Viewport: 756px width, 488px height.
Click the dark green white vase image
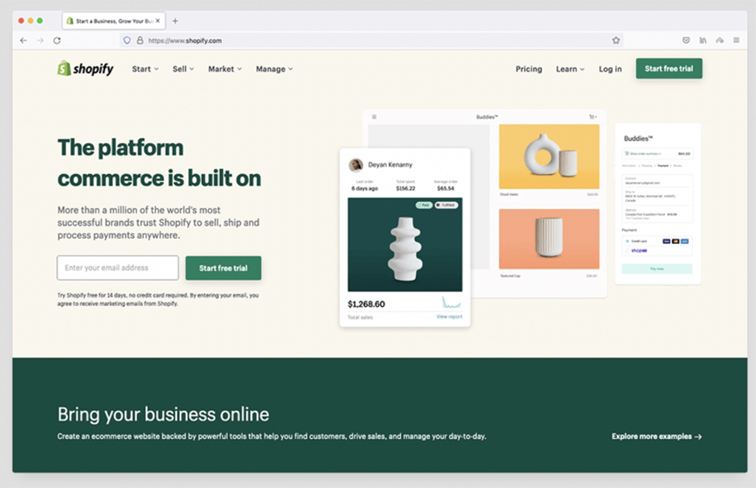coord(405,244)
